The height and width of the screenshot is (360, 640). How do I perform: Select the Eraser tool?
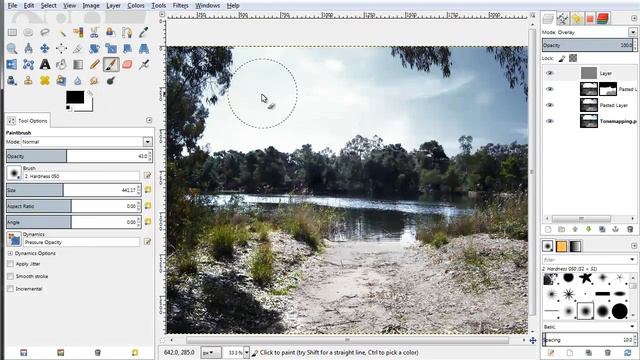point(127,64)
